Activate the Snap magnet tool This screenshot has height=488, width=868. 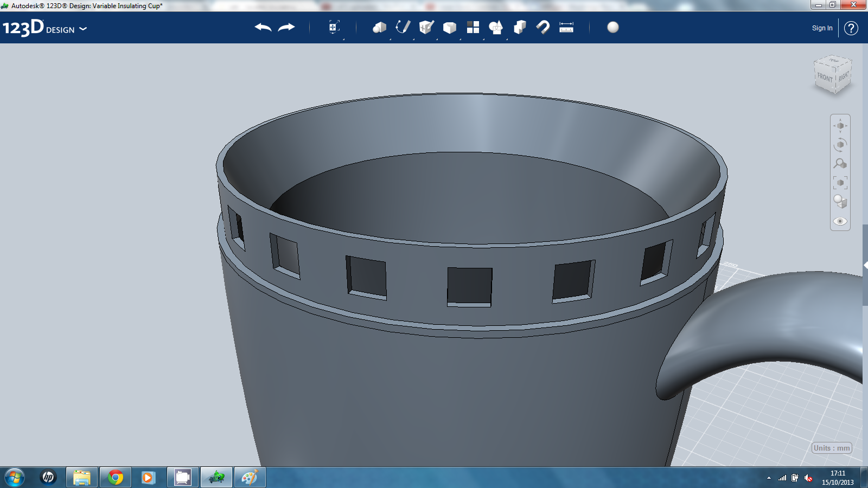(x=542, y=28)
